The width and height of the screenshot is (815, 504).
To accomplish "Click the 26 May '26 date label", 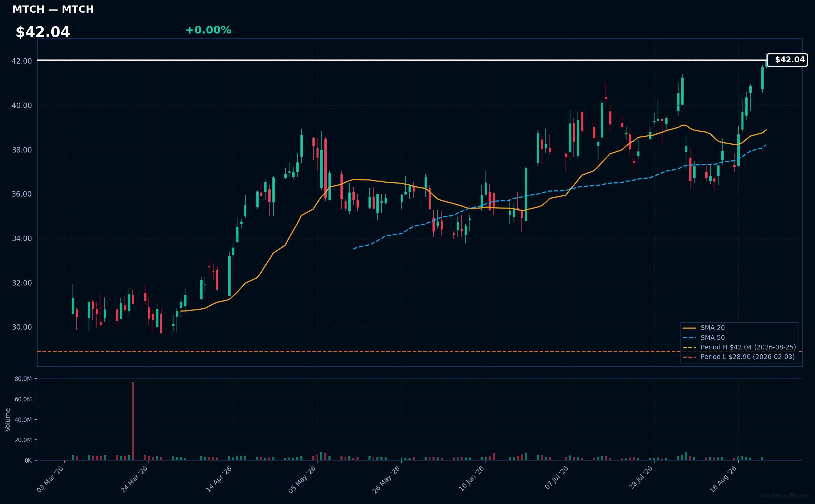I will tap(386, 479).
